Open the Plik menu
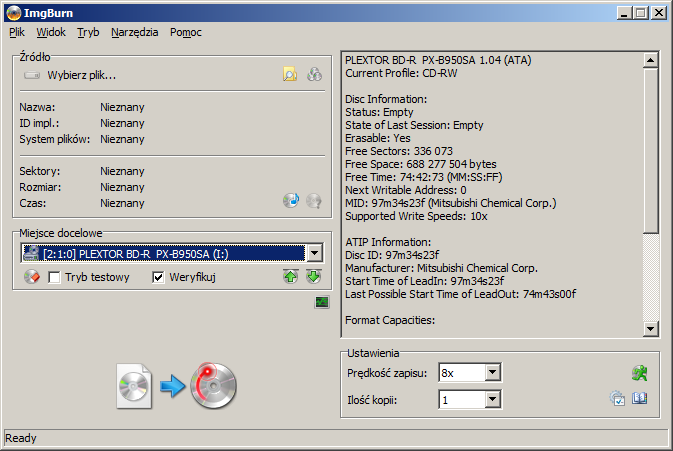Viewport: 673px width, 451px height. point(17,32)
